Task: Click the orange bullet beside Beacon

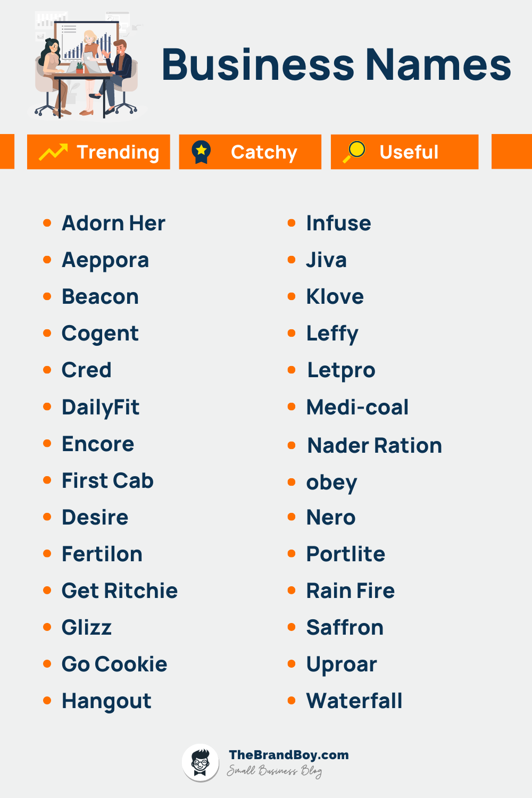Action: 47,296
